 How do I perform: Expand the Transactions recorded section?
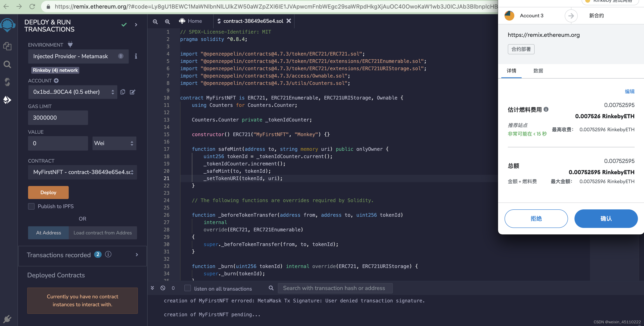[x=136, y=255]
